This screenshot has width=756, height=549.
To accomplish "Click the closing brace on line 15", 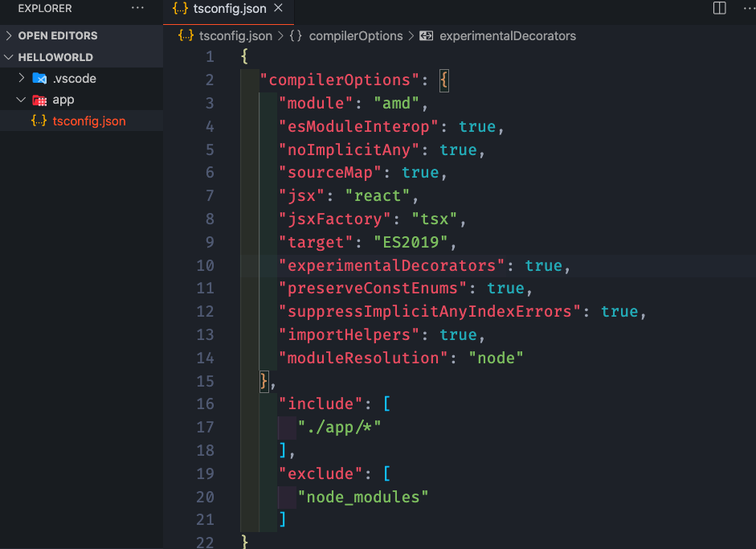I will point(264,381).
